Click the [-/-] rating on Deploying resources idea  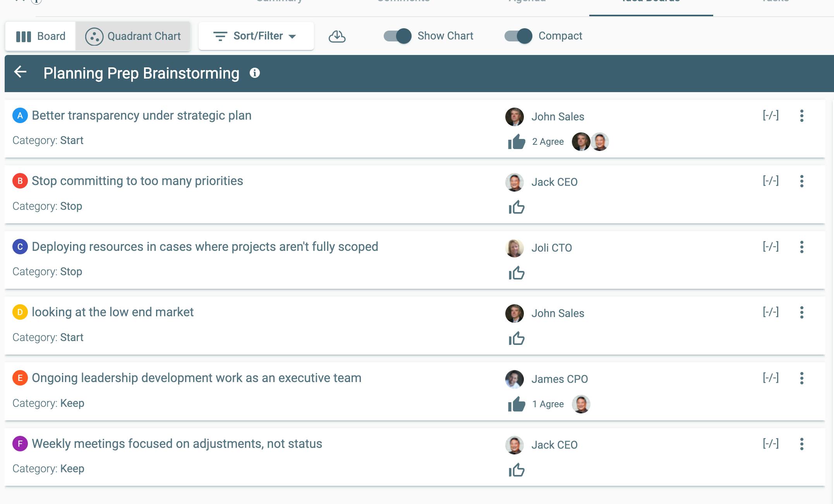(771, 247)
